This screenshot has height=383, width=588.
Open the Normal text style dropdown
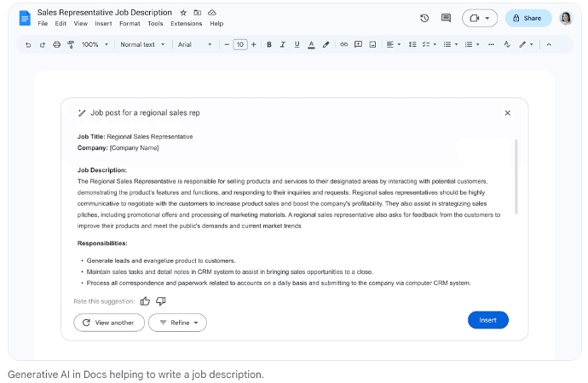pyautogui.click(x=142, y=44)
